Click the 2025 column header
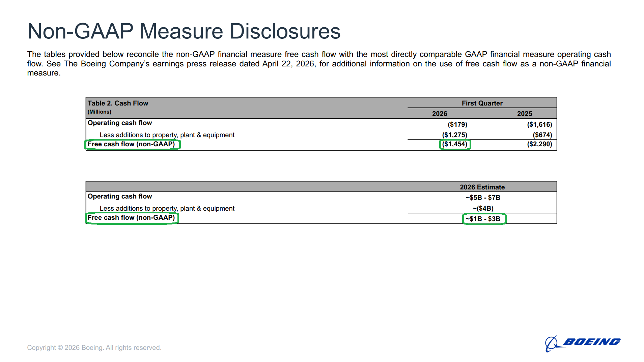This screenshot has width=644, height=362. (x=524, y=114)
